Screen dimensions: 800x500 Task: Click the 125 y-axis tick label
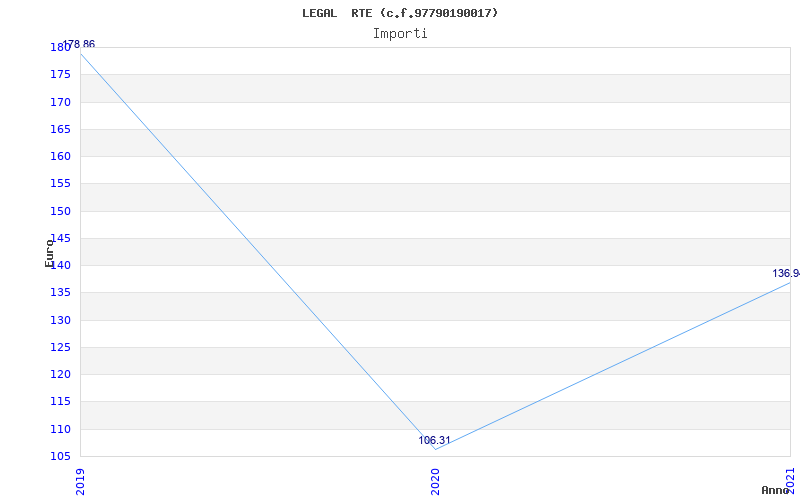coord(60,347)
